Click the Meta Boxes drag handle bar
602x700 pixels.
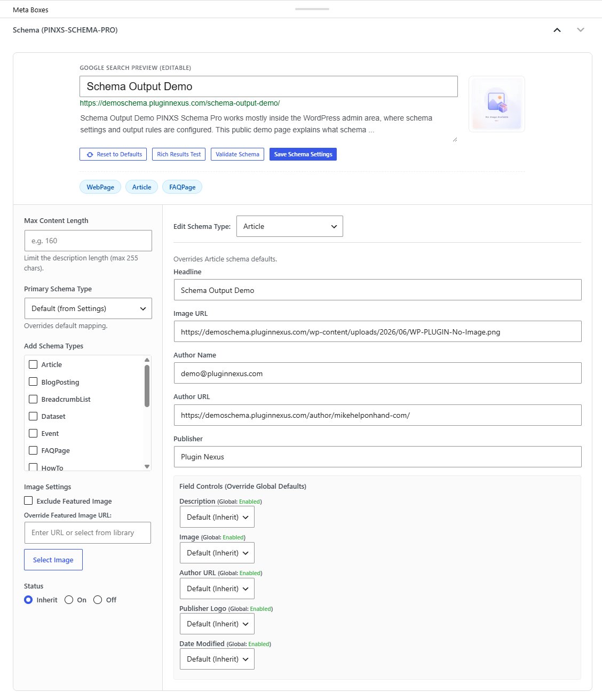[x=312, y=9]
